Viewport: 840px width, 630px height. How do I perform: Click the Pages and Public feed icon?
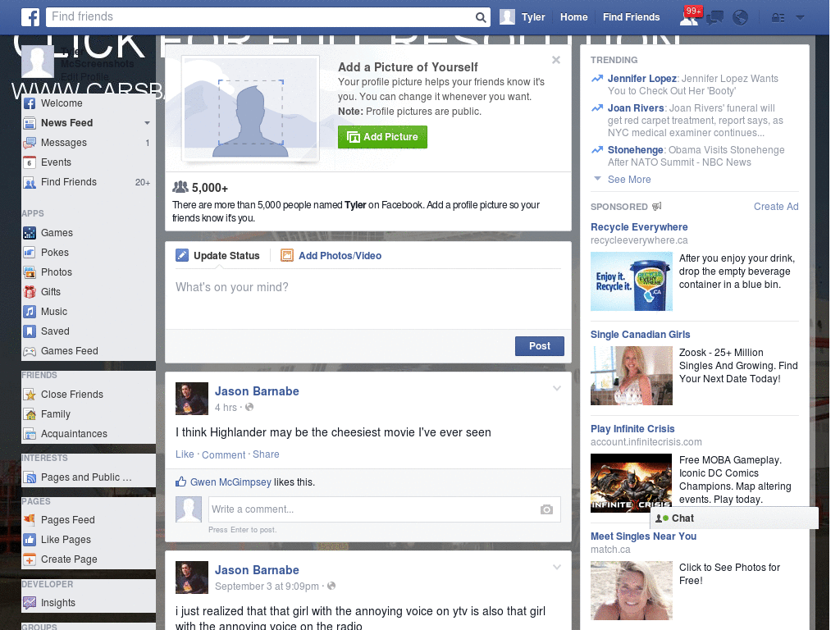point(30,477)
